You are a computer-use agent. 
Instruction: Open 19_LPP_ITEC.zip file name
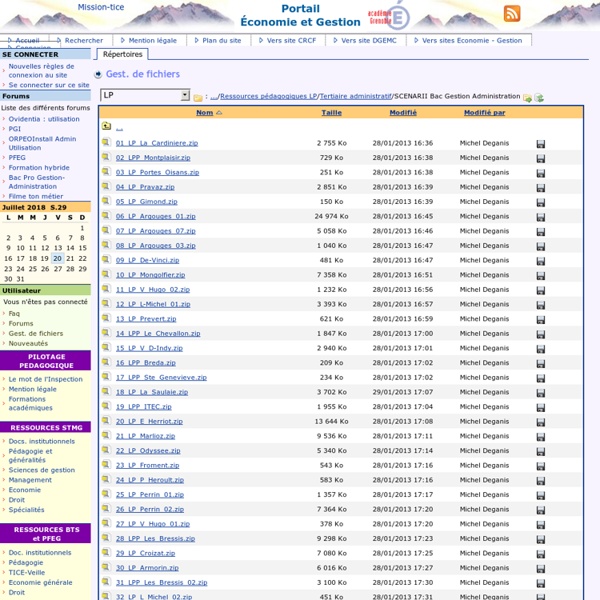coord(143,406)
